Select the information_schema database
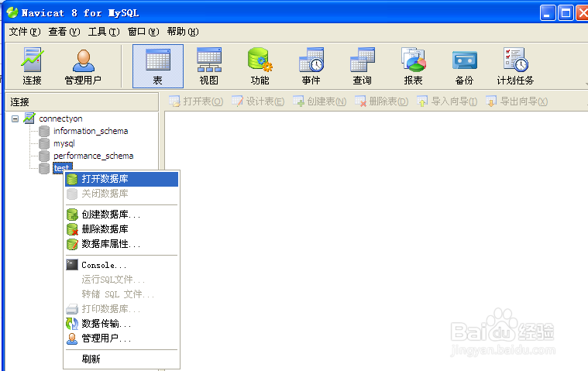588x371 pixels. [x=91, y=131]
